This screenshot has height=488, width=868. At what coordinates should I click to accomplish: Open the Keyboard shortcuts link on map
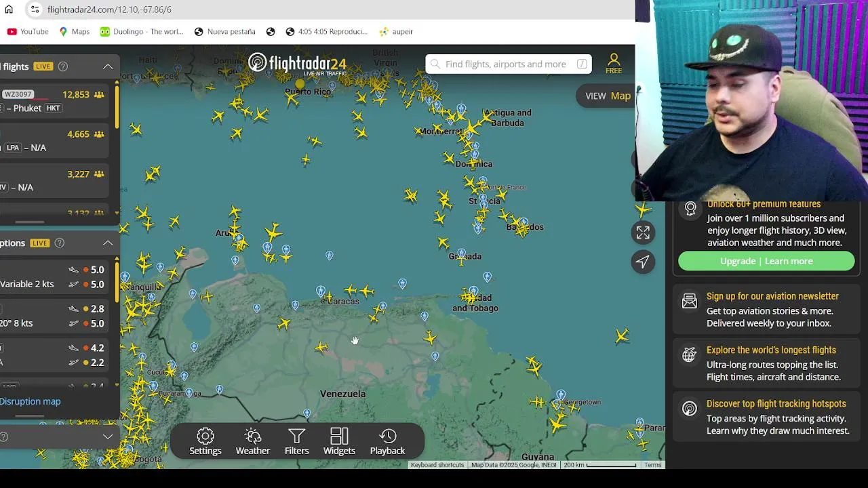(x=437, y=465)
